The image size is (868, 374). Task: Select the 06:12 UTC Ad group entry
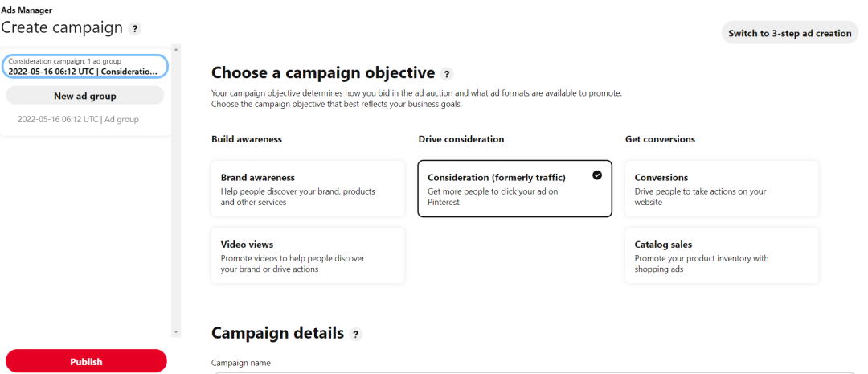pos(78,119)
